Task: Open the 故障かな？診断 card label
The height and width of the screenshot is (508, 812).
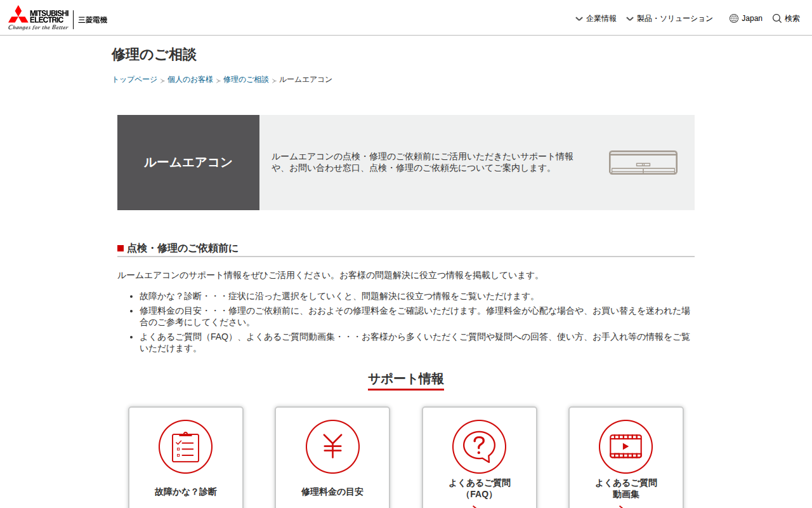Action: [x=185, y=491]
